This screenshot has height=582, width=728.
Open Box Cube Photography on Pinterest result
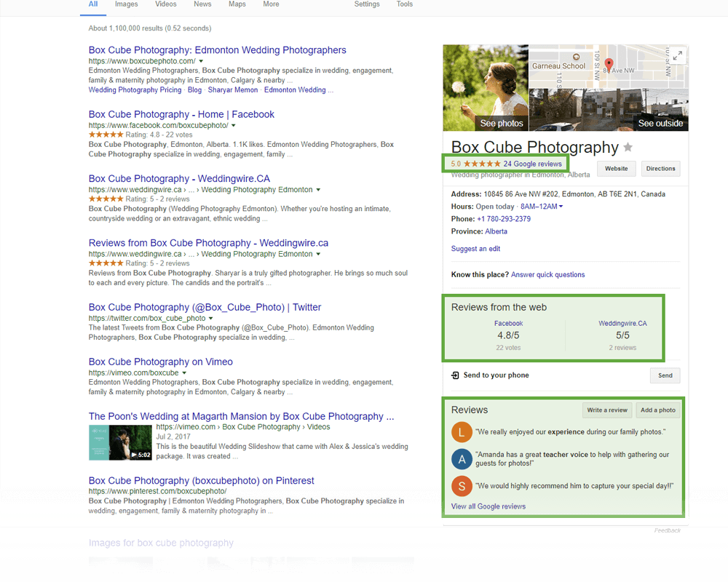pyautogui.click(x=202, y=481)
